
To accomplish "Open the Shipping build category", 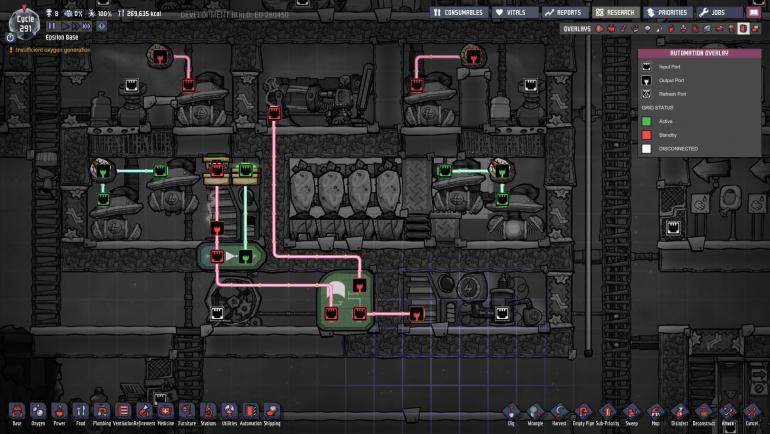I will click(x=272, y=411).
